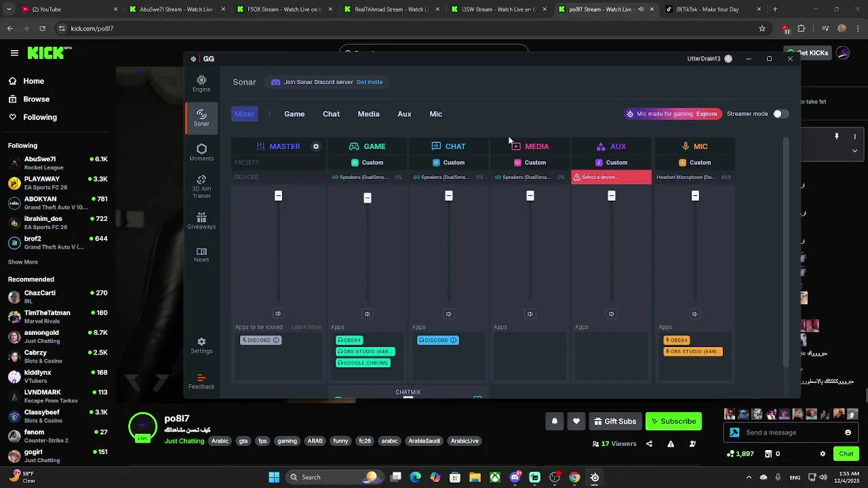The width and height of the screenshot is (868, 488).
Task: Click Learn More for app routing
Action: point(307,327)
